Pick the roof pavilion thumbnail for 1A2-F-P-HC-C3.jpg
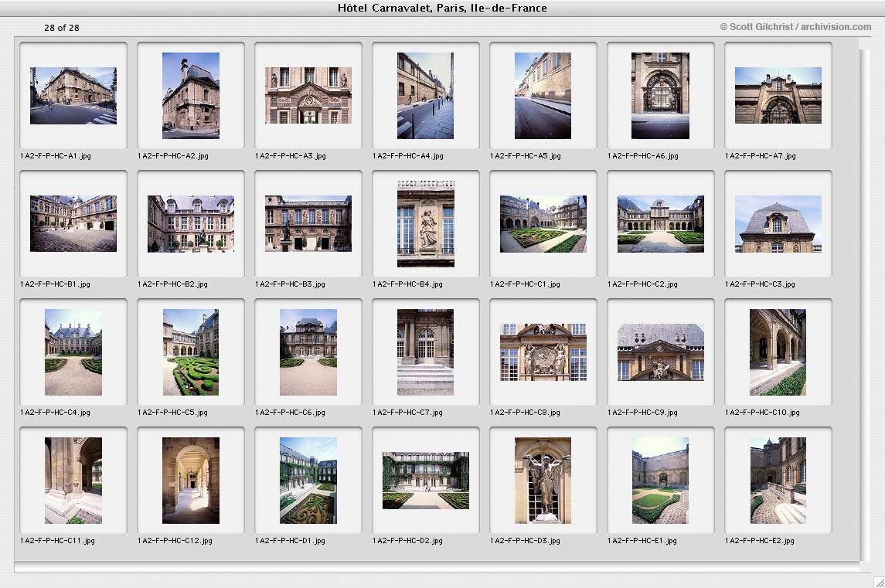The height and width of the screenshot is (588, 885). pyautogui.click(x=778, y=224)
